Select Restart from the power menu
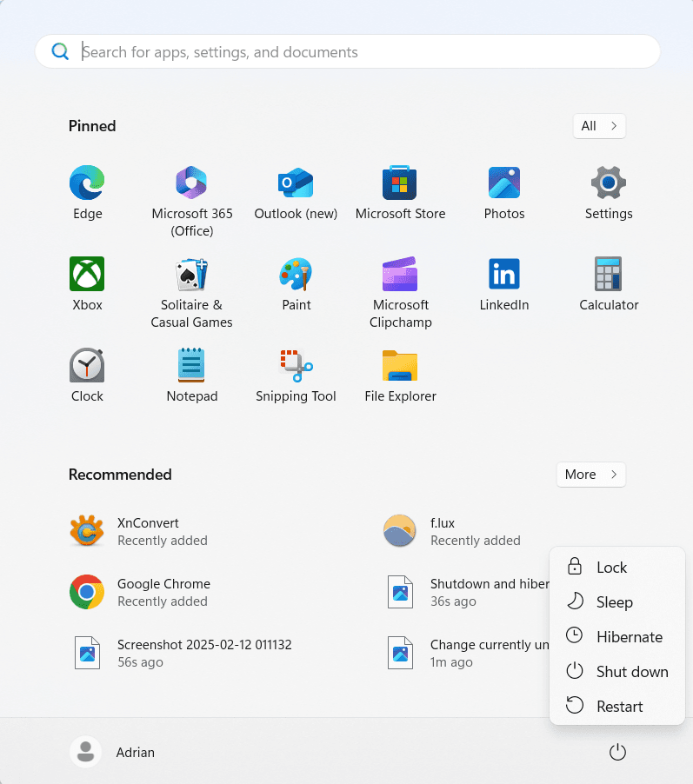Screen dimensions: 693x784 tap(617, 706)
